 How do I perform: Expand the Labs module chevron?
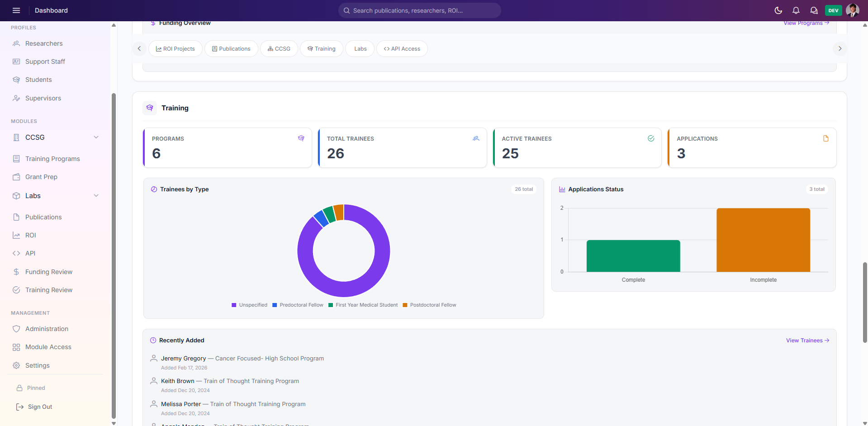tap(96, 195)
